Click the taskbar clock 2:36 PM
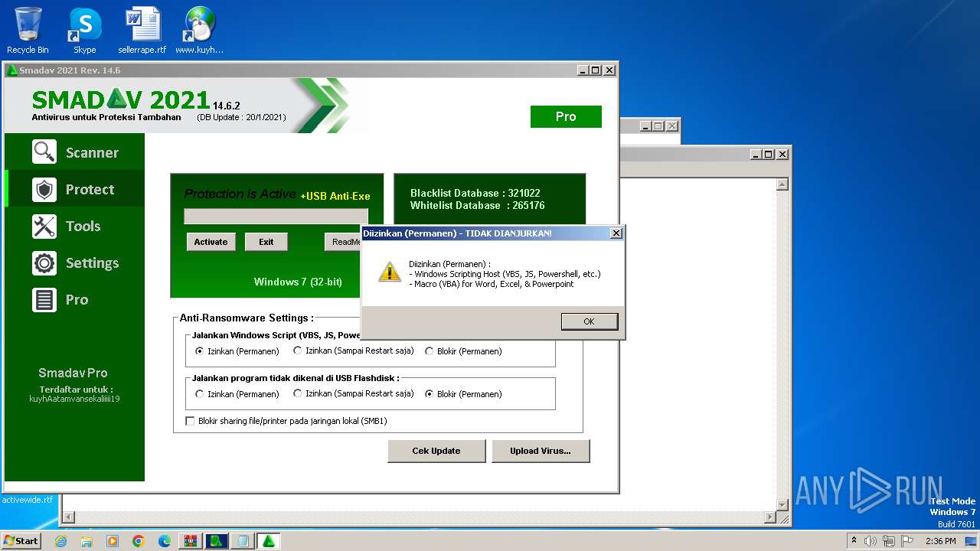980x551 pixels. click(940, 541)
